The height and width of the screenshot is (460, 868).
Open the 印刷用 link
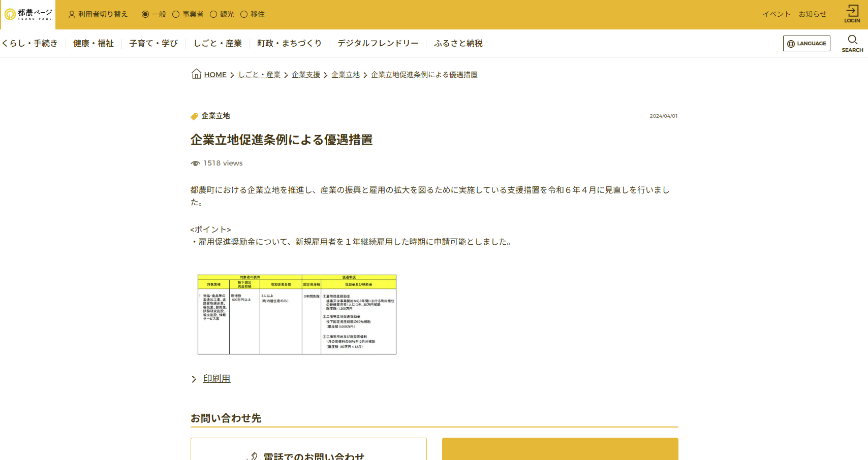216,379
